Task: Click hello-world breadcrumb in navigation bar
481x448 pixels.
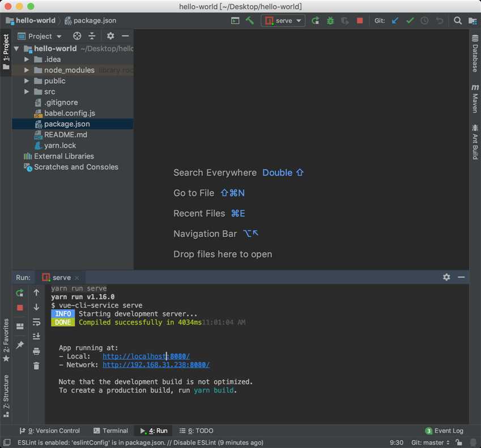Action: point(31,20)
